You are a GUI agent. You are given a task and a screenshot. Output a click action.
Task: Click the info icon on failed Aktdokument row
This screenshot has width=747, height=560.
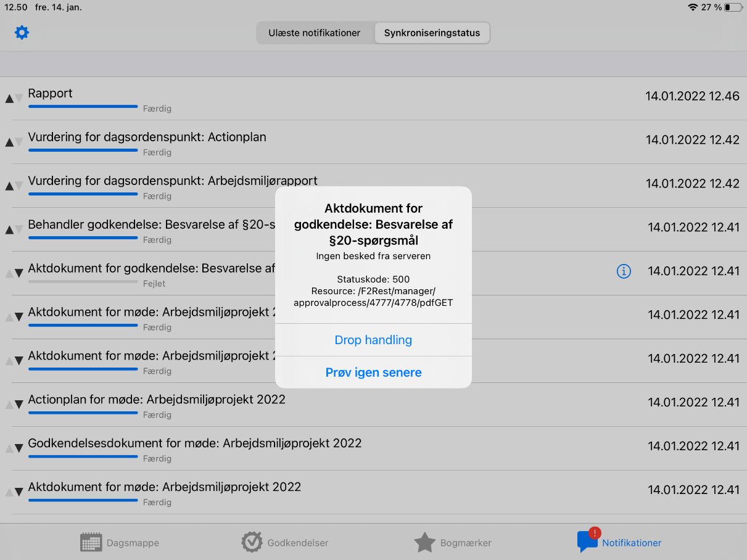point(624,271)
